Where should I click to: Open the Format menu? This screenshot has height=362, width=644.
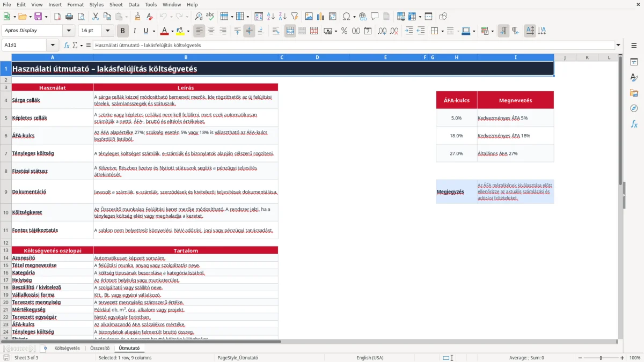75,4
